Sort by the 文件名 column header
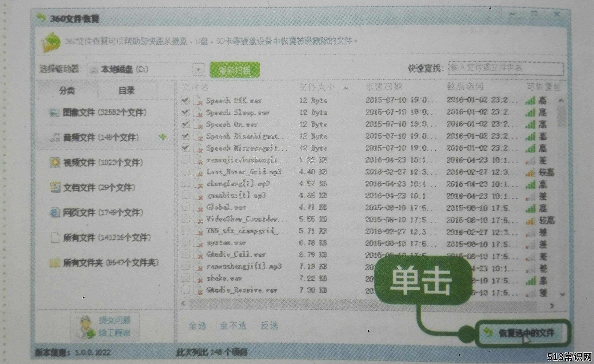 point(195,87)
